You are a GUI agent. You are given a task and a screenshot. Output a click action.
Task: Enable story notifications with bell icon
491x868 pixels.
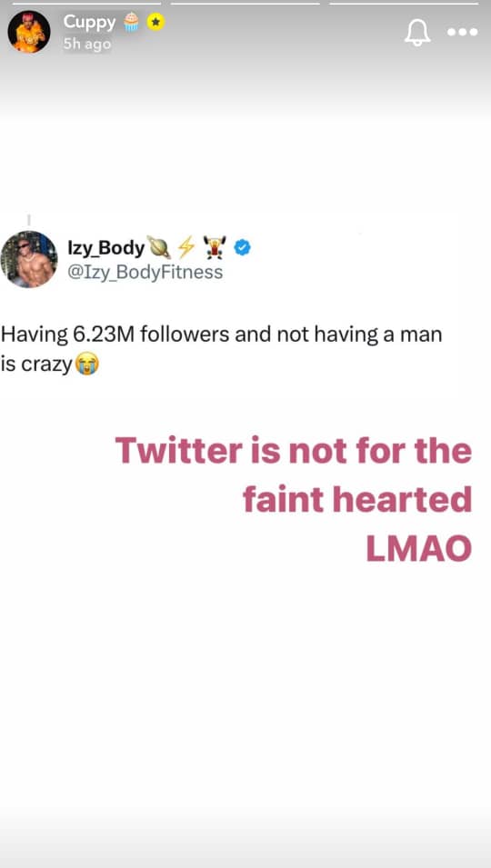[x=417, y=32]
